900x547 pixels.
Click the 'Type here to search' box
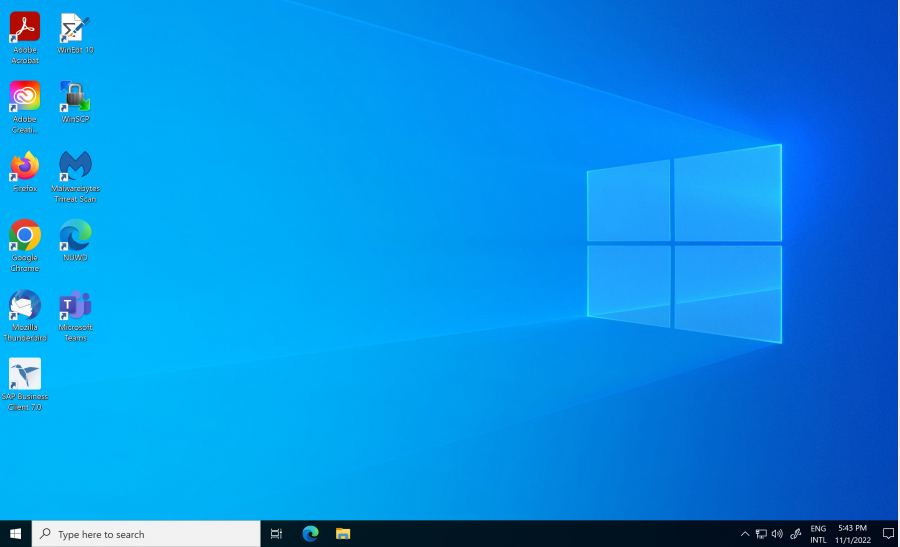pyautogui.click(x=146, y=534)
